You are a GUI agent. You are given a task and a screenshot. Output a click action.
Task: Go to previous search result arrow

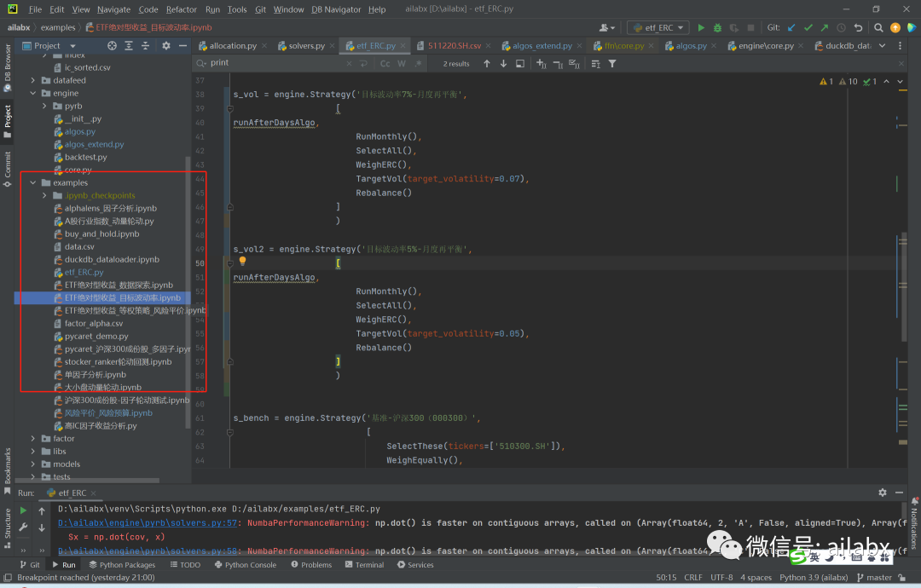[487, 63]
